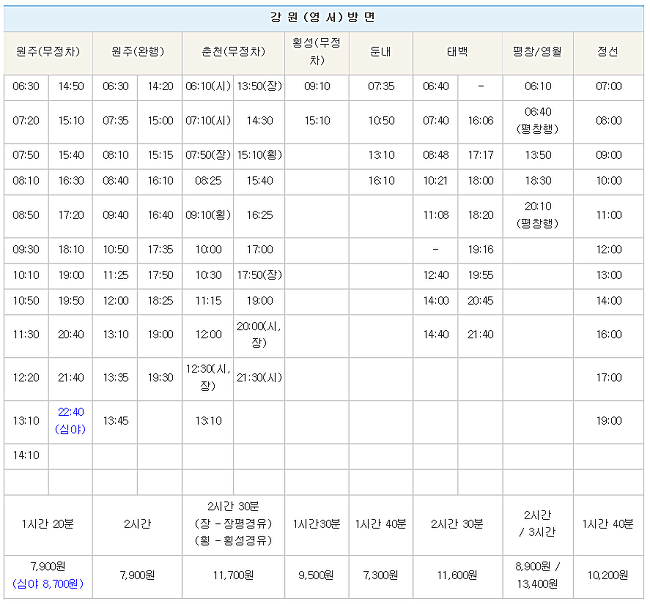The image size is (650, 604).
Task: Click the 19:16 departure time
Action: point(480,250)
